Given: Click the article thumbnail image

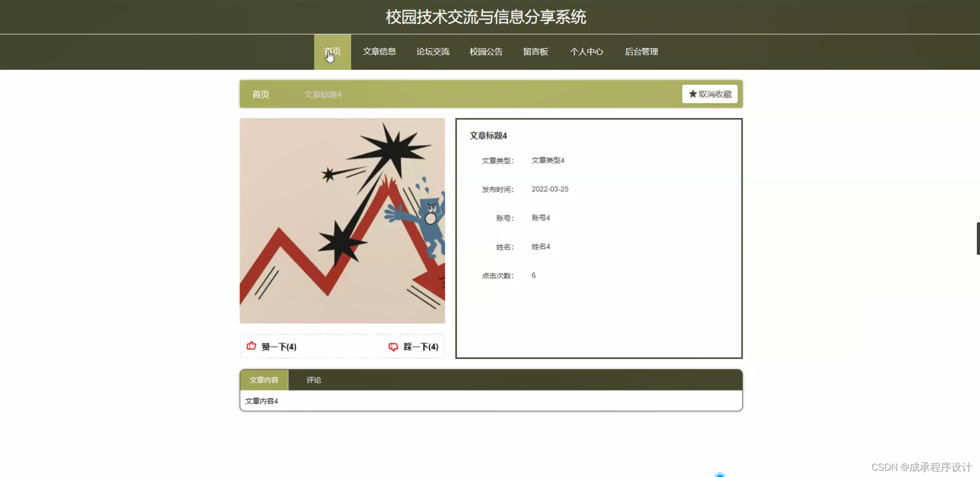Looking at the screenshot, I should click(342, 220).
